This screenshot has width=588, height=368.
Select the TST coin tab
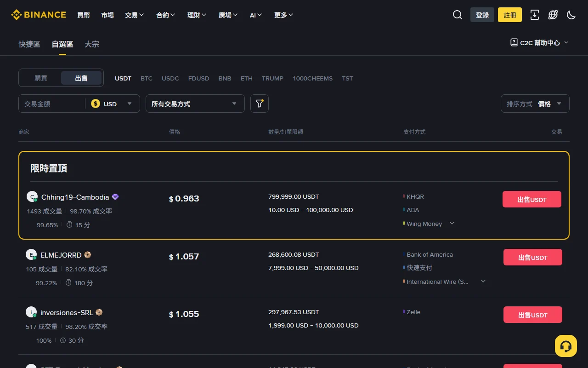point(347,78)
